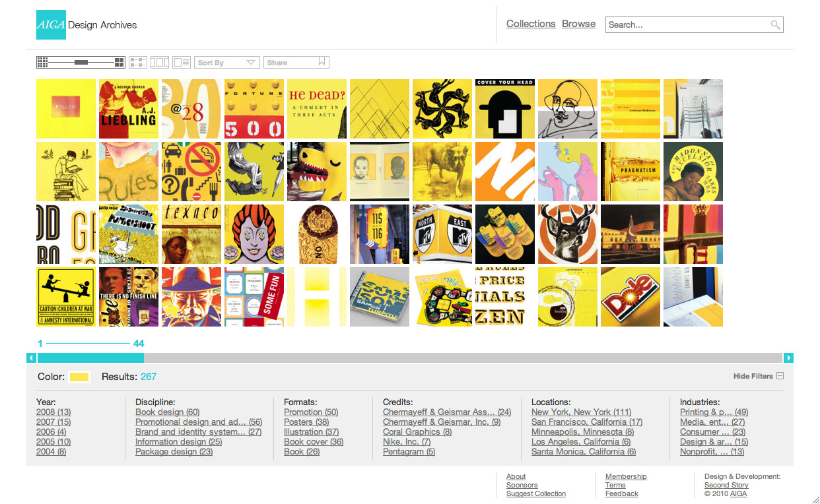Filter by industry Printing & p… (49)

pyautogui.click(x=714, y=412)
